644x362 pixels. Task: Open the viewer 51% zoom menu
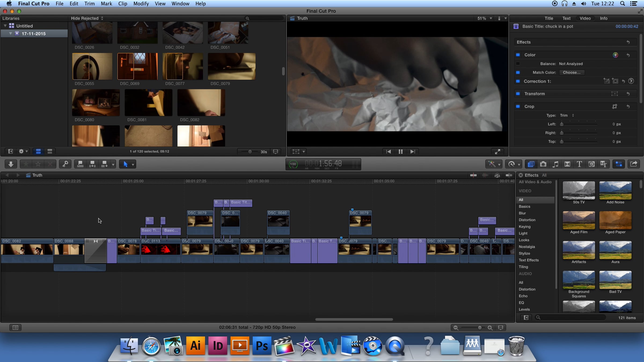(x=485, y=18)
